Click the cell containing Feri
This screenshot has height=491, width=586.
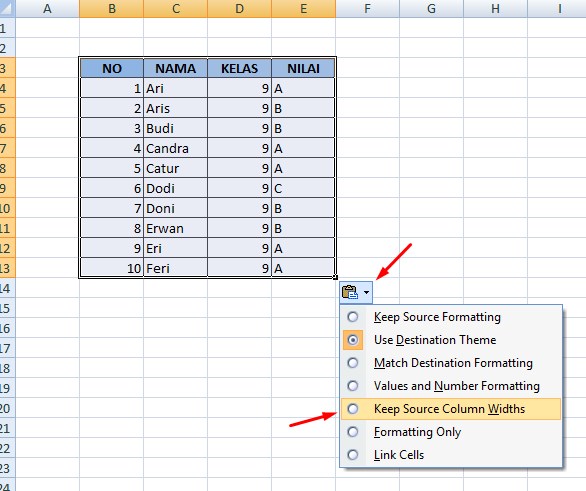(x=175, y=268)
